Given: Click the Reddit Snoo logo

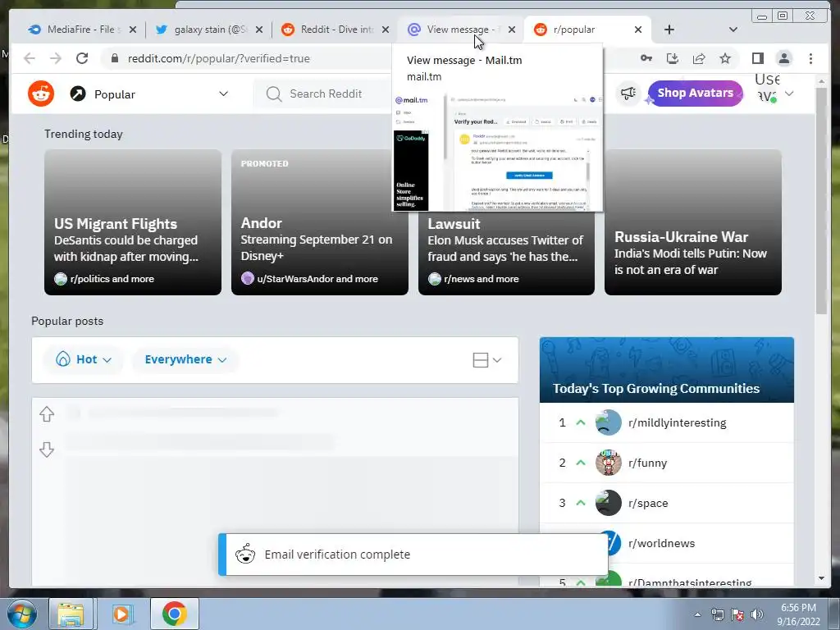Looking at the screenshot, I should (x=41, y=94).
